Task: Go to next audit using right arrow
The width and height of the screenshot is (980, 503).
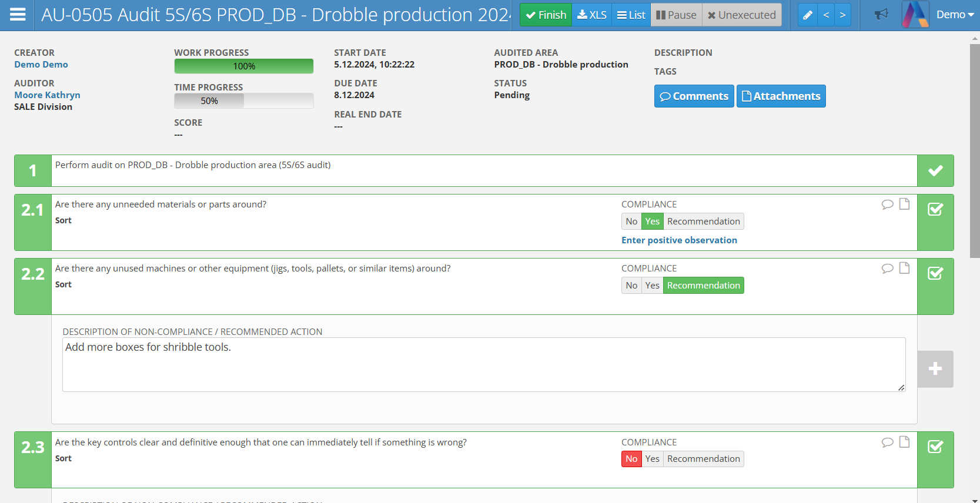Action: (842, 15)
